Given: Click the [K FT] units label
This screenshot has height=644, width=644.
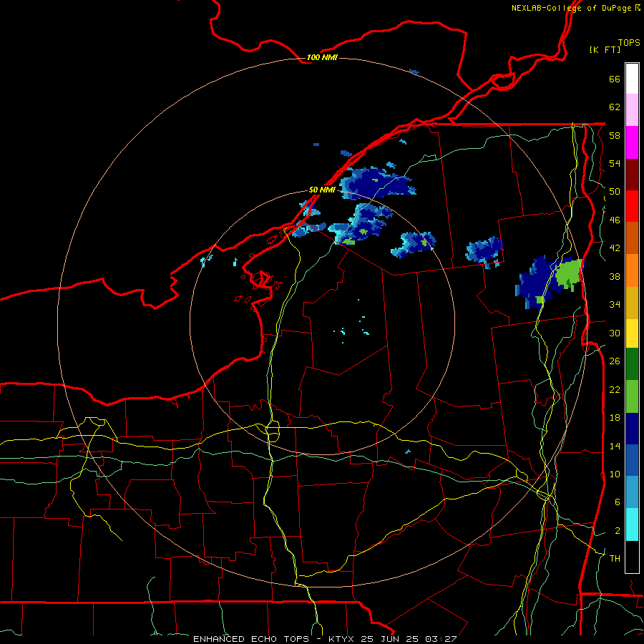Looking at the screenshot, I should click(x=605, y=49).
